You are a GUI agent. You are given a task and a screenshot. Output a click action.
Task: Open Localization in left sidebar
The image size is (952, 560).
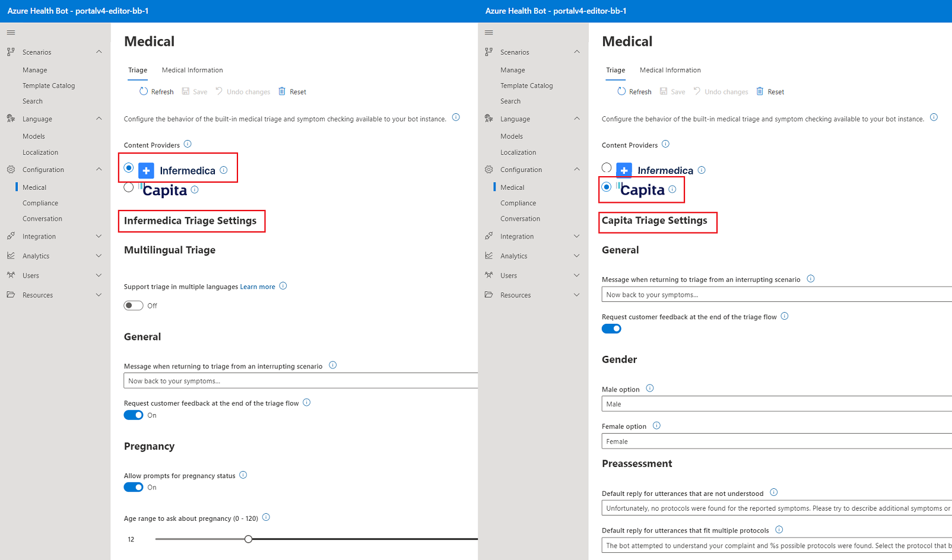pyautogui.click(x=40, y=152)
